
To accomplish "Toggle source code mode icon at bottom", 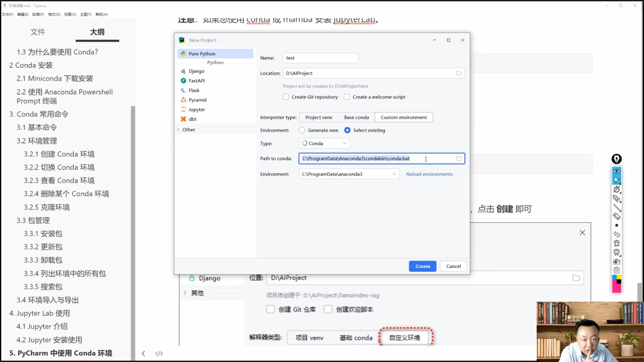I will coord(159,353).
